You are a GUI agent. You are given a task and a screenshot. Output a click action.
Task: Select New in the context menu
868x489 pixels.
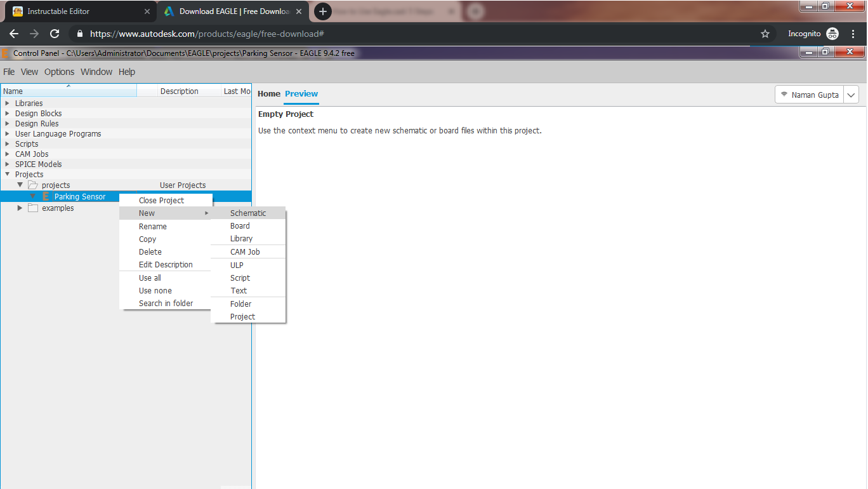coord(166,213)
